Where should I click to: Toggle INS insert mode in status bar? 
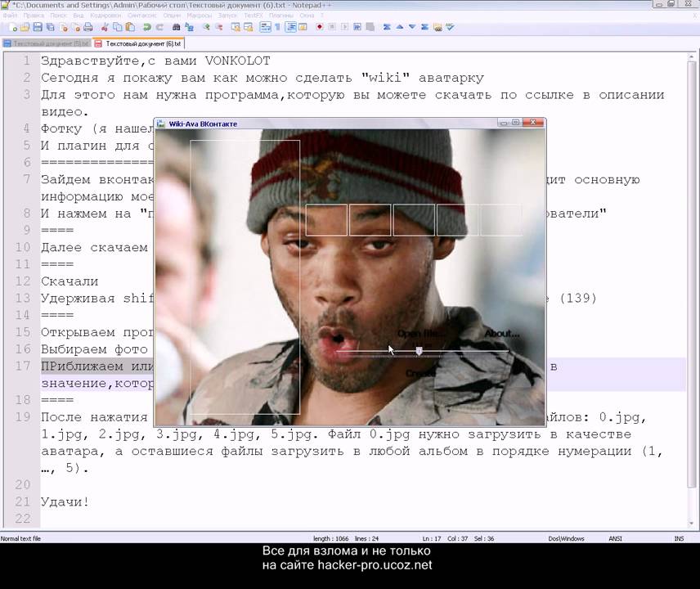(679, 538)
